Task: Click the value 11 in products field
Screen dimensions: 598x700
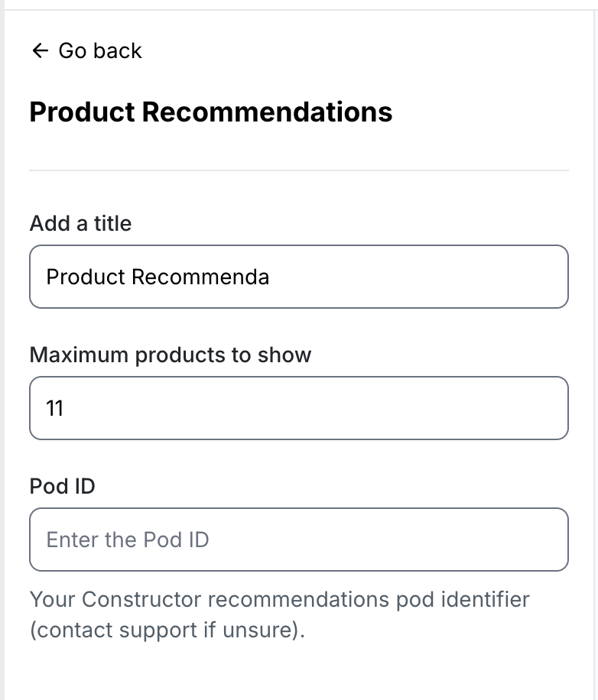Action: (55, 408)
